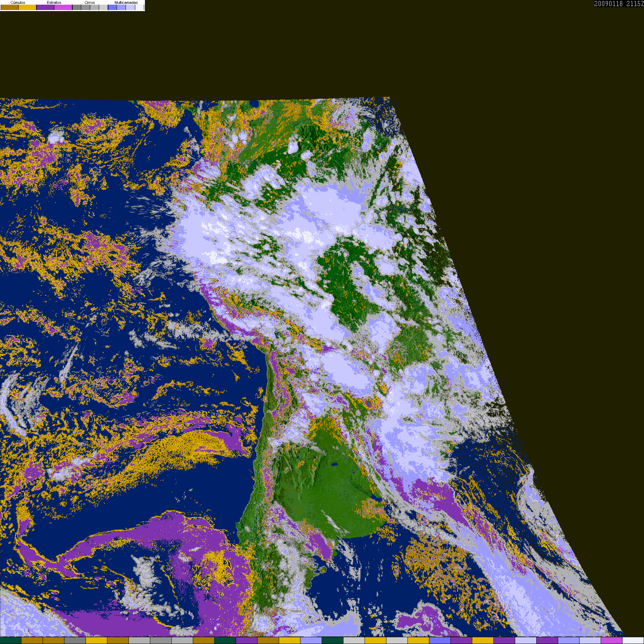This screenshot has height=644, width=644.
Task: Click the 20090118 2115Z timestamp
Action: [619, 4]
